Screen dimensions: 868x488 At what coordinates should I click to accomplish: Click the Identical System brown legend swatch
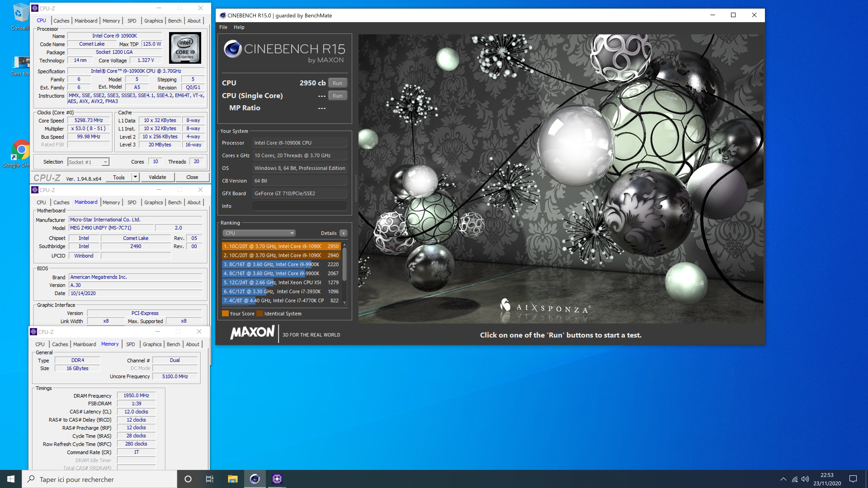(259, 314)
